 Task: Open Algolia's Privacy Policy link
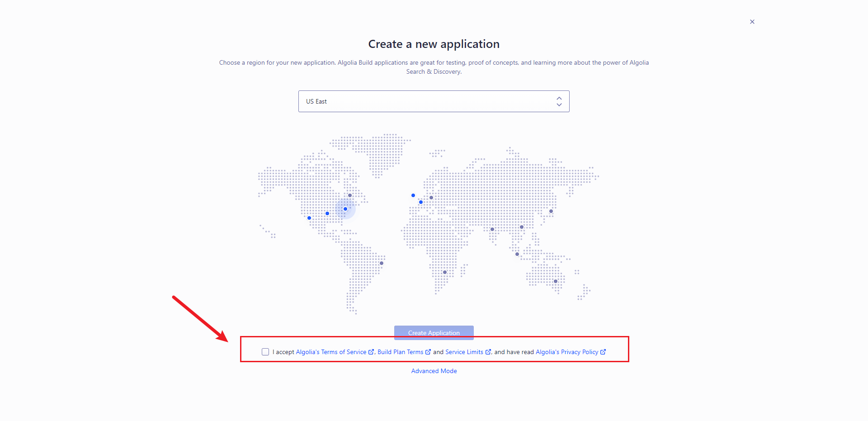[x=567, y=352]
